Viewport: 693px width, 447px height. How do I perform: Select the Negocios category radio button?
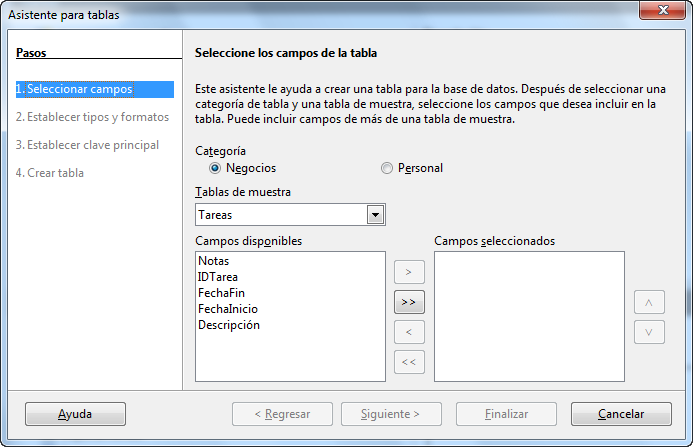pos(215,168)
